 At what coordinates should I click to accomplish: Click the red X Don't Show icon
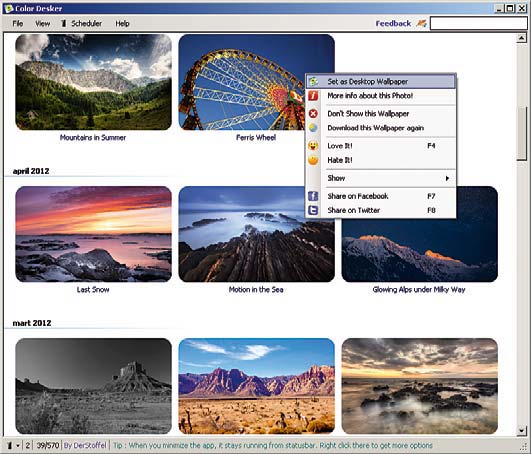point(313,113)
